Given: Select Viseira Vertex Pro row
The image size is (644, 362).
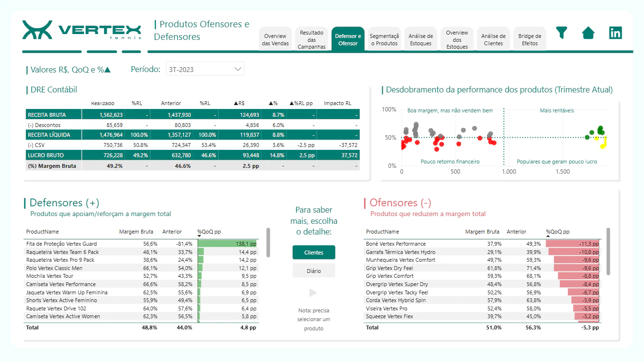Looking at the screenshot, I should pos(482,308).
